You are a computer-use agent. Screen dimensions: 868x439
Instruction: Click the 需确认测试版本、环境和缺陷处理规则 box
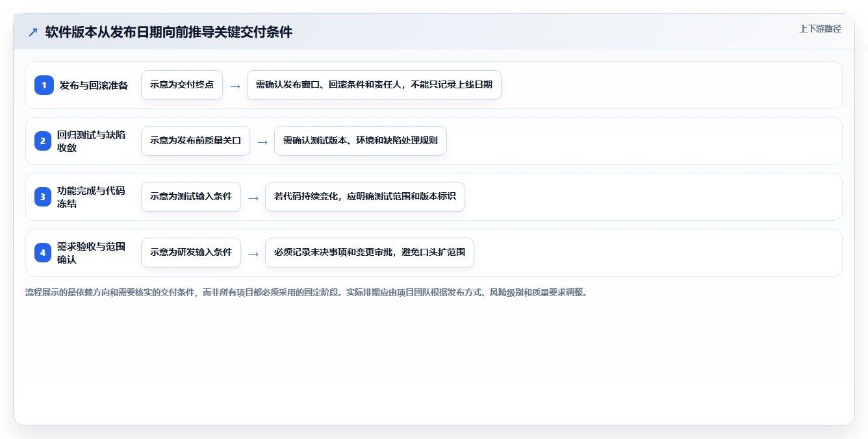coord(361,141)
